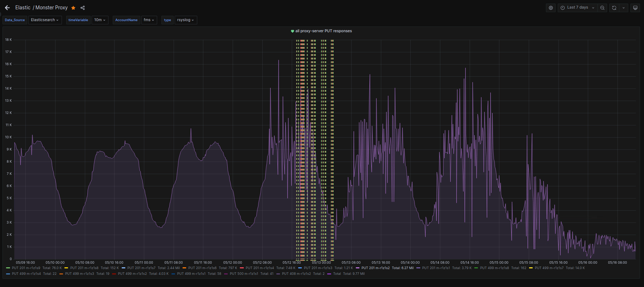Open the fms AccountName dropdown
The height and width of the screenshot is (287, 644).
point(149,20)
